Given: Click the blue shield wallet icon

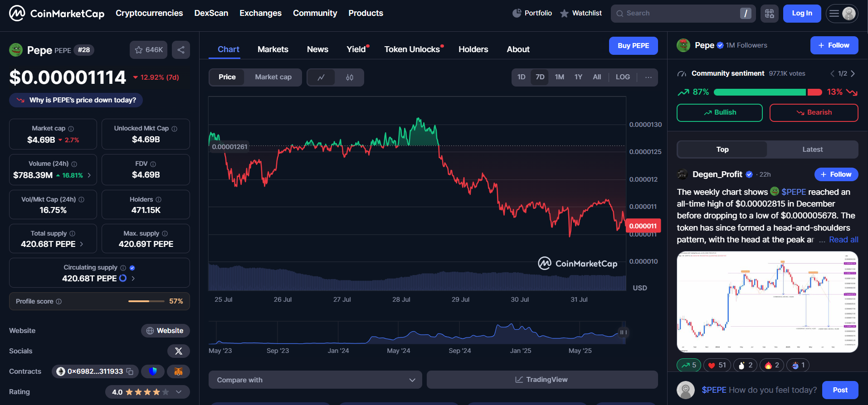Looking at the screenshot, I should point(153,371).
